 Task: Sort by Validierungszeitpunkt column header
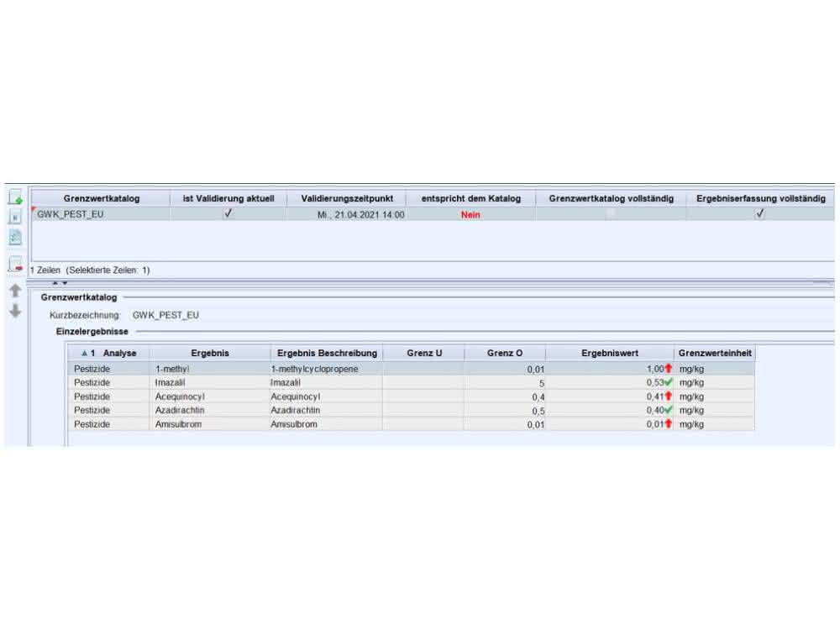click(347, 199)
